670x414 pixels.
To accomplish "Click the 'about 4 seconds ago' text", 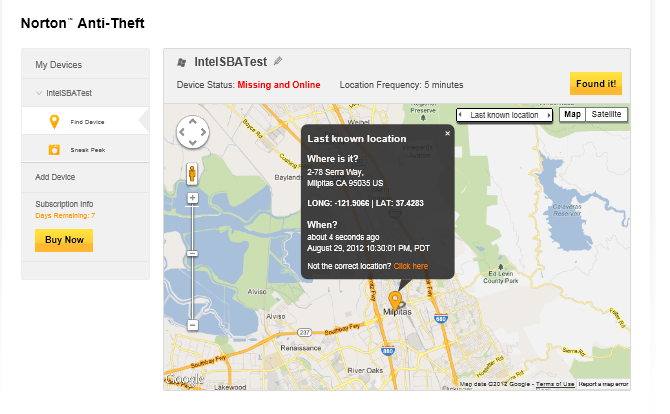I will tap(343, 237).
